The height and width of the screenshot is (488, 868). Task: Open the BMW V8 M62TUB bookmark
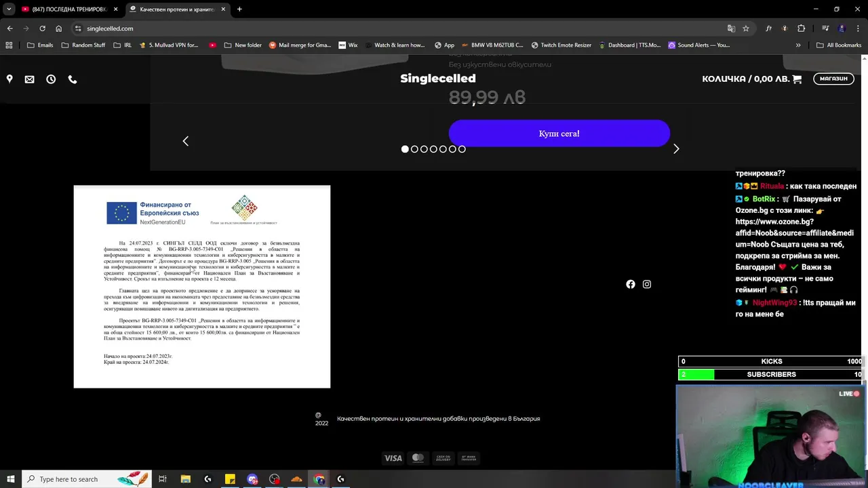click(x=492, y=45)
